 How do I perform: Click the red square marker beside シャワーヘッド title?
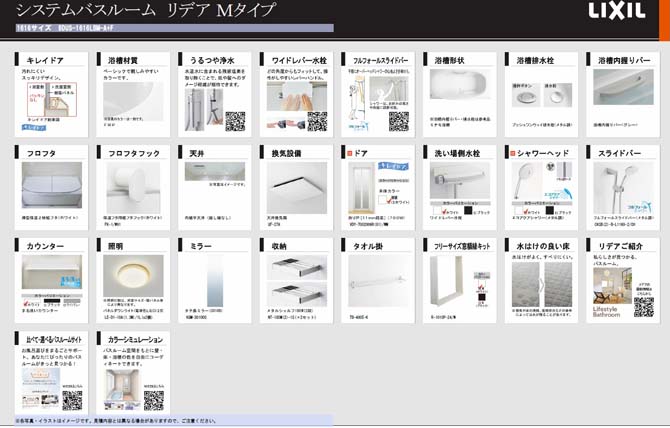pyautogui.click(x=513, y=153)
